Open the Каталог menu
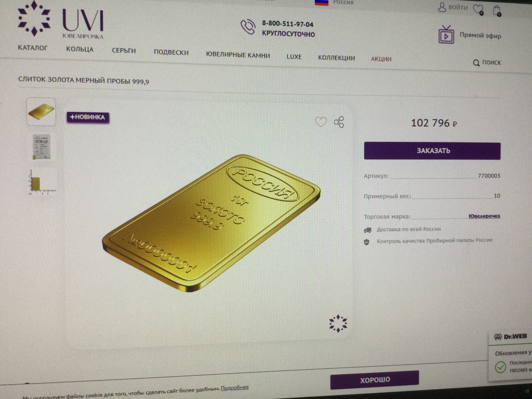This screenshot has height=399, width=532. tap(33, 48)
